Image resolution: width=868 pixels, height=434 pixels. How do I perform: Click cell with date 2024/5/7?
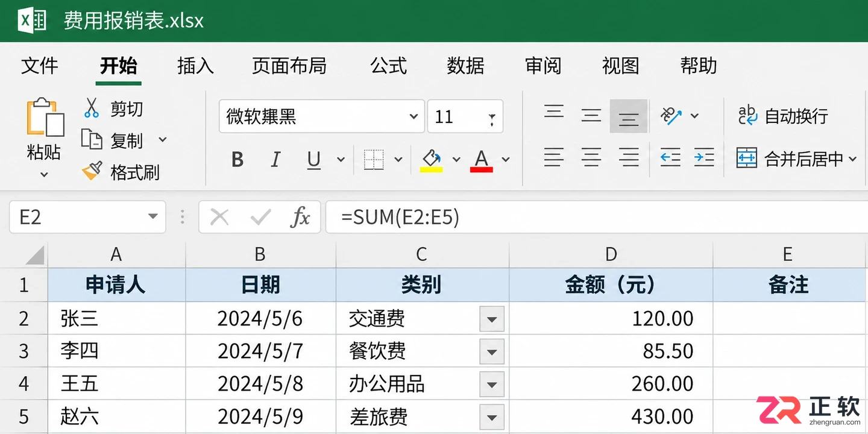tap(260, 351)
